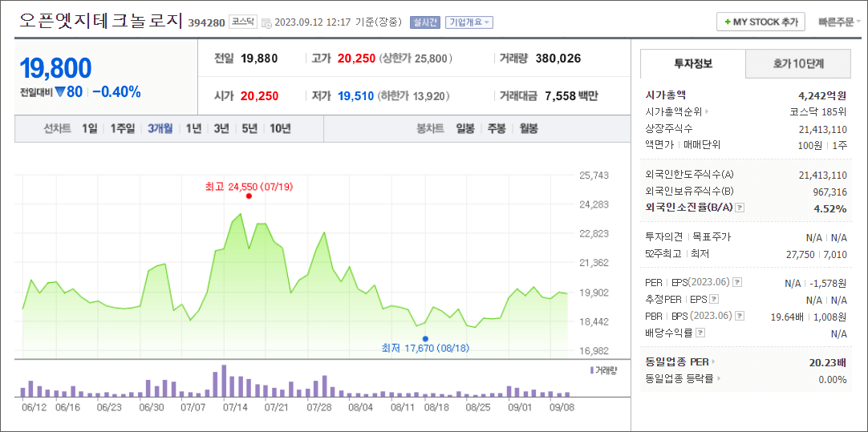Click the 하한가 13,920 text
Image resolution: width=868 pixels, height=432 pixels.
(x=413, y=96)
